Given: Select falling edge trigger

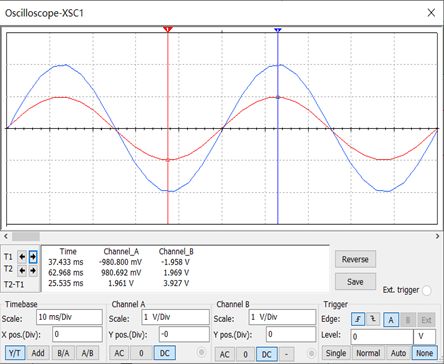Looking at the screenshot, I should [x=373, y=319].
